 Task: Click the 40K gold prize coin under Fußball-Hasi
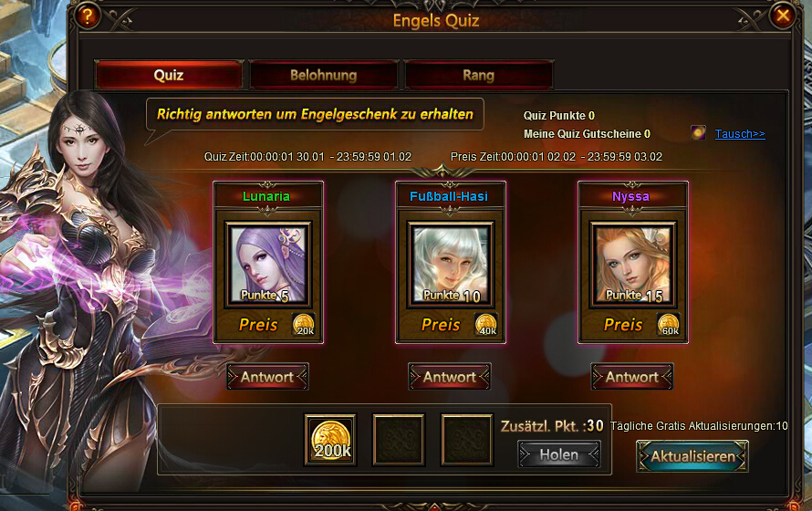pyautogui.click(x=485, y=325)
